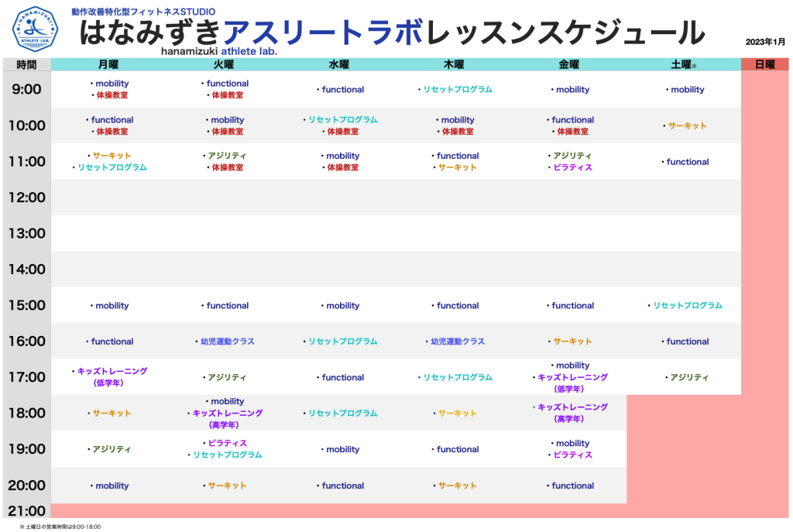Click サーキット in the 金曜 16:00 slot
This screenshot has height=532, width=793.
[x=572, y=342]
